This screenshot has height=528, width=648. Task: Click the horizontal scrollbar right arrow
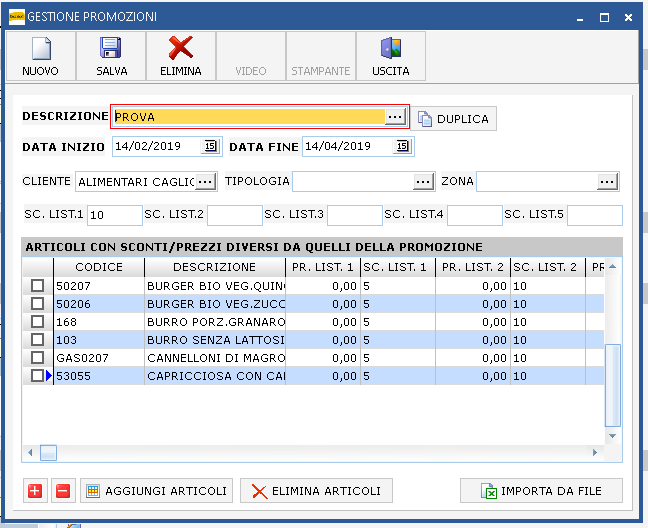[x=595, y=453]
